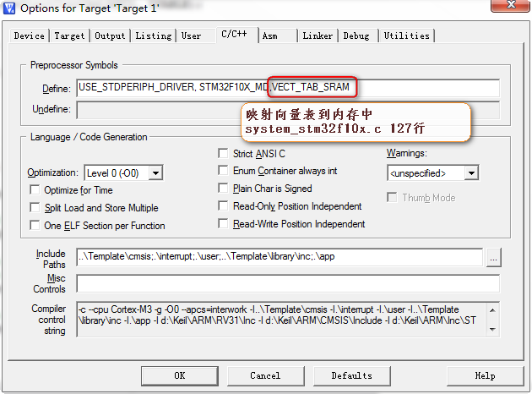The height and width of the screenshot is (394, 532).
Task: Click the Misc Controls field
Action: [288, 283]
